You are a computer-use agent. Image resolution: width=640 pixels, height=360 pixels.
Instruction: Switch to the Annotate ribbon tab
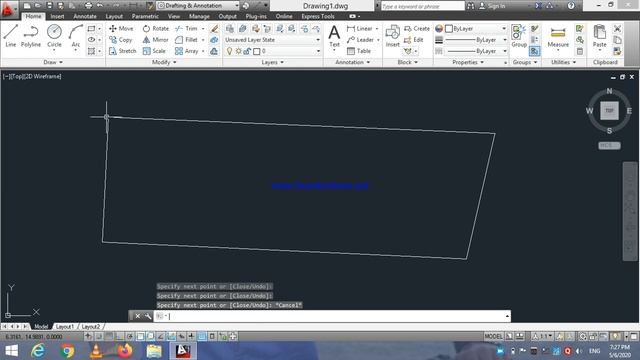click(x=85, y=16)
